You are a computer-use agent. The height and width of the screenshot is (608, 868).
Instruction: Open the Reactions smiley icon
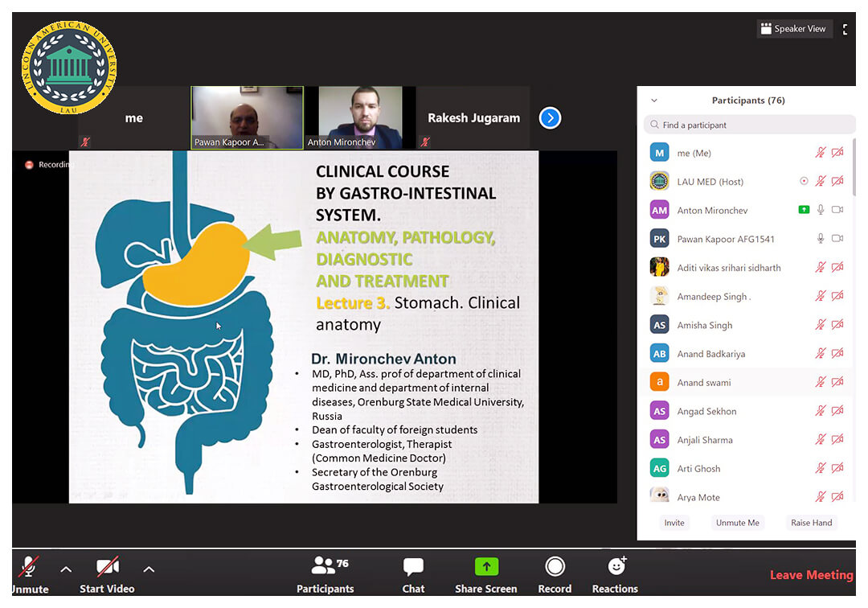click(616, 566)
